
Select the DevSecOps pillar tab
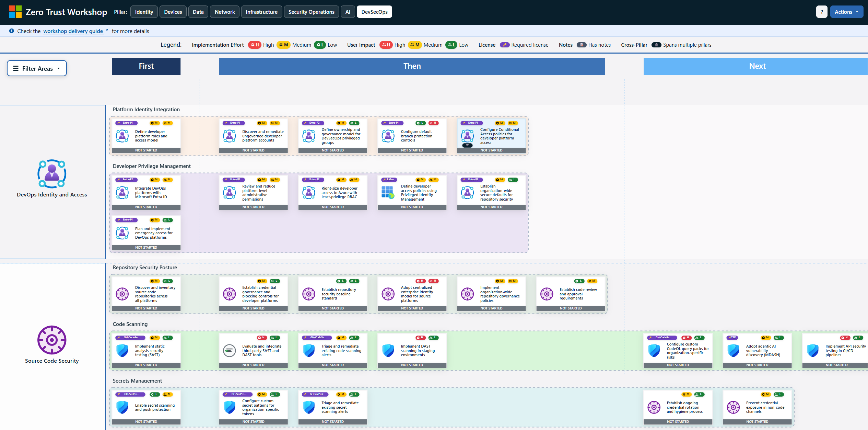click(375, 12)
